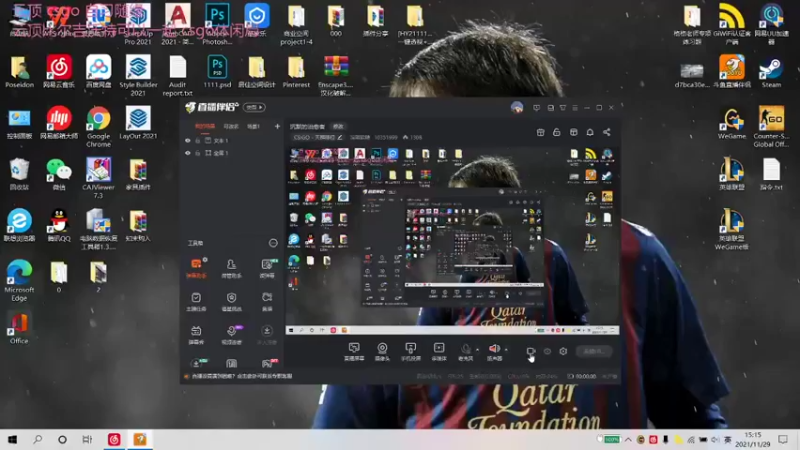This screenshot has height=450, width=800.
Task: Mute the red speaker in the bottom bar
Action: point(494,352)
